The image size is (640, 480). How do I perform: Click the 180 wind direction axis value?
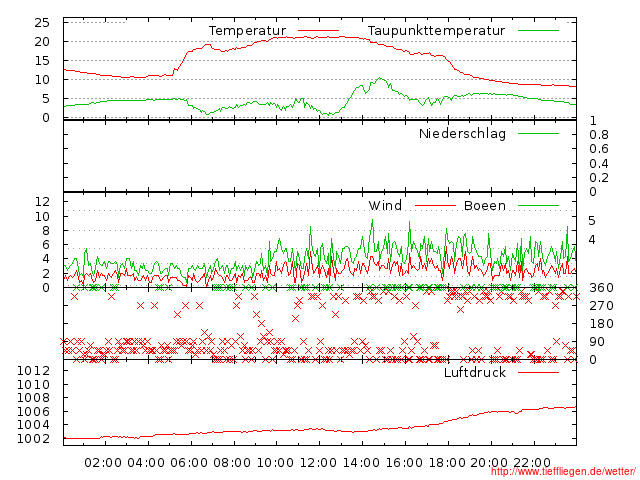[x=601, y=324]
